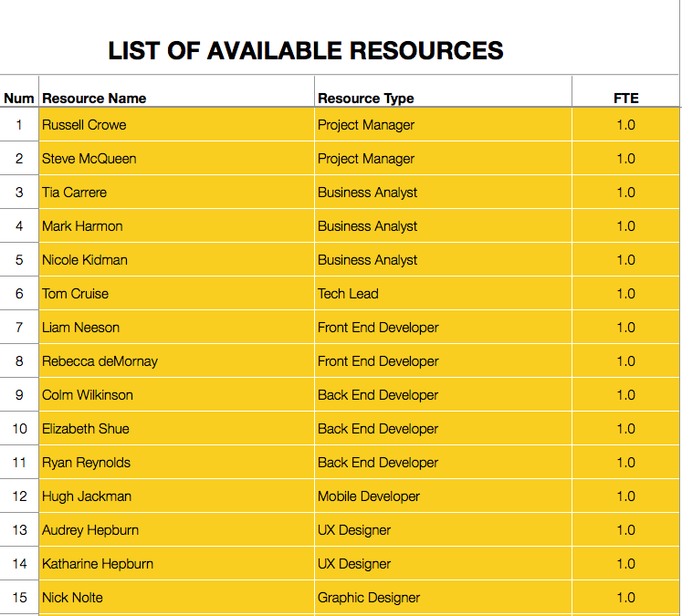Click Katharine Hepburn's 'UX Designer' cell
Viewport: 682px width, 616px height.
click(x=443, y=564)
